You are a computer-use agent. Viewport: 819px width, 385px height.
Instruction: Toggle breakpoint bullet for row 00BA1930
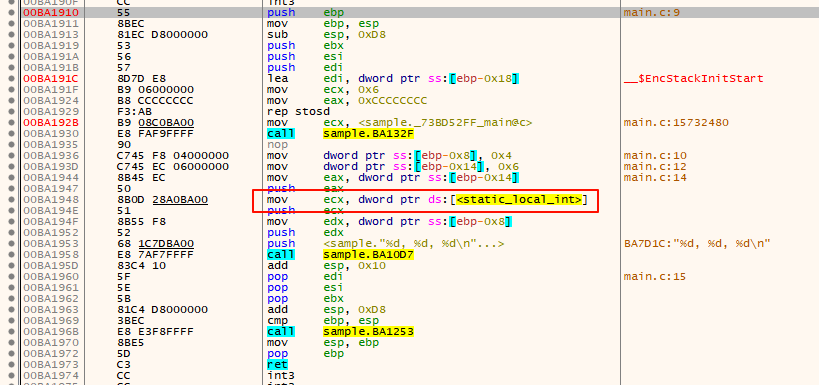point(11,134)
